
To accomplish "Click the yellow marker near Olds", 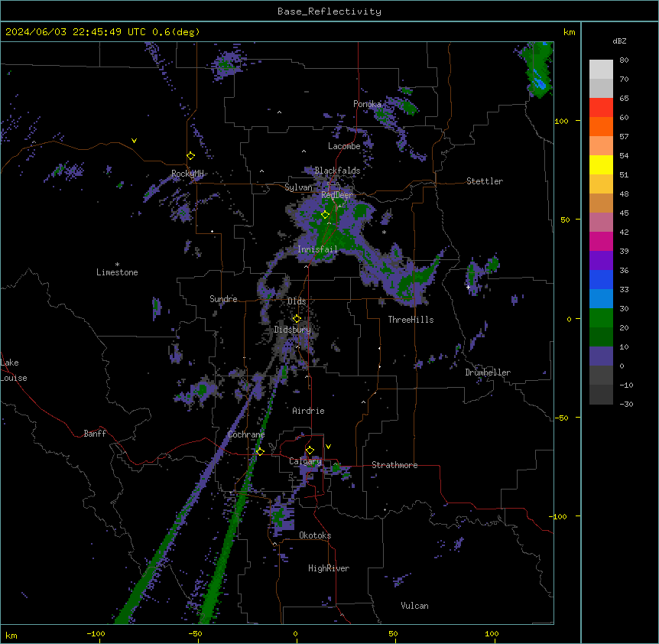I will [297, 319].
